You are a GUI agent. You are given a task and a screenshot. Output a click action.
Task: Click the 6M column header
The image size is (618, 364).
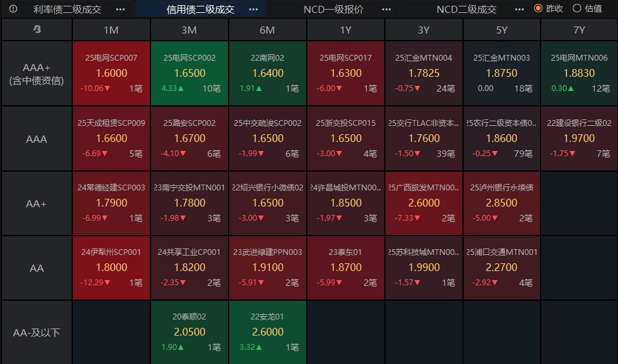(x=267, y=30)
